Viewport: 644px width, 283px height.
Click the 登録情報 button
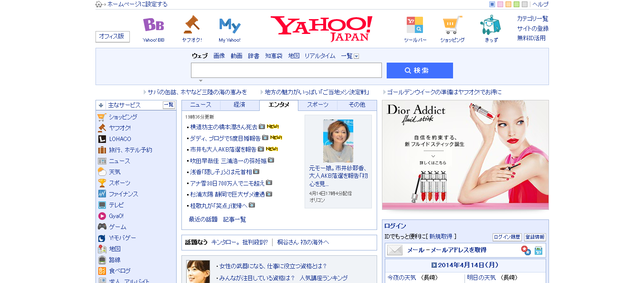coord(535,237)
